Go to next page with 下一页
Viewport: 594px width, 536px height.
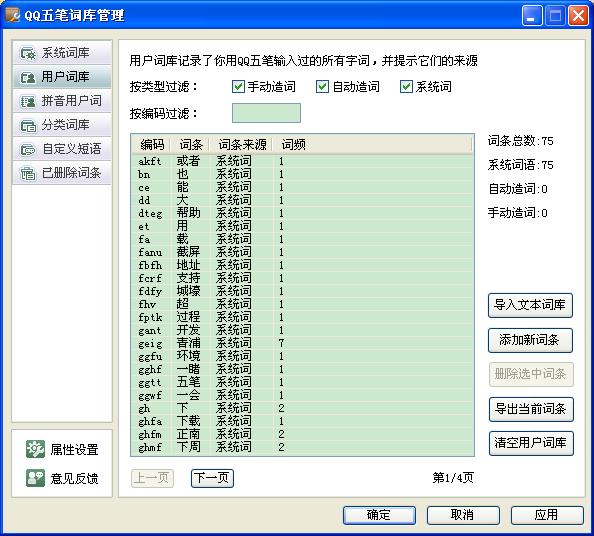pos(212,478)
